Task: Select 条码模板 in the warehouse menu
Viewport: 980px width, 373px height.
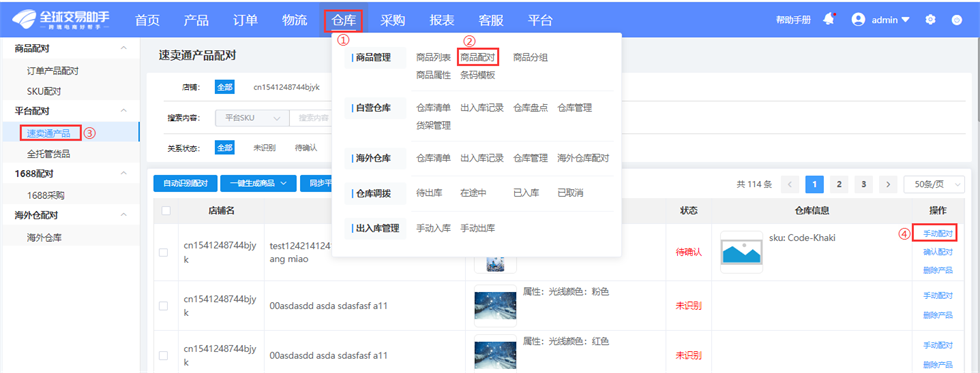Action: coord(478,75)
